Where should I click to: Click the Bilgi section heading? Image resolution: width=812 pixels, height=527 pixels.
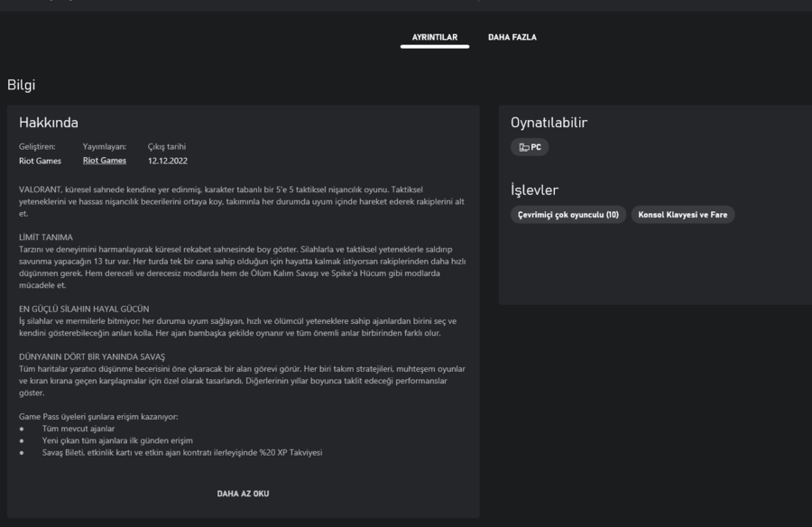22,85
